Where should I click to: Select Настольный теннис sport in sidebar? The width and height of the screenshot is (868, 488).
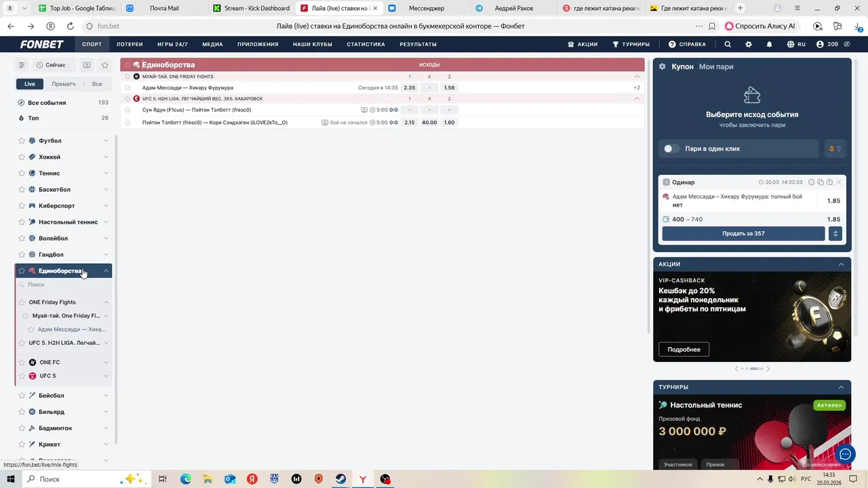click(x=68, y=222)
